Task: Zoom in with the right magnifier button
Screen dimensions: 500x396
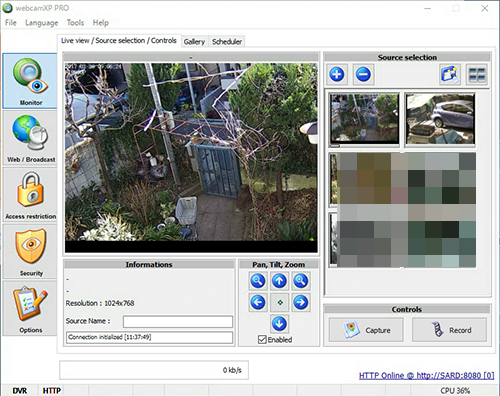Action: [x=301, y=281]
